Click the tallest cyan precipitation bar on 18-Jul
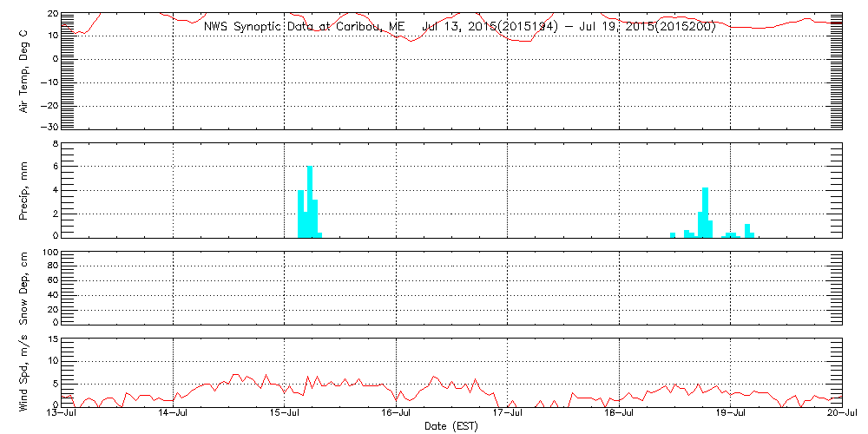 coord(706,212)
